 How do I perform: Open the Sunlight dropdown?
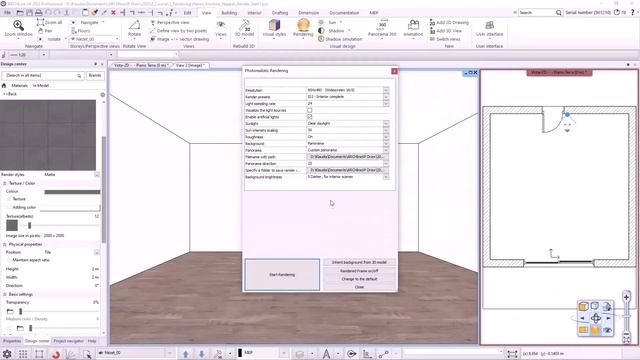click(x=386, y=123)
